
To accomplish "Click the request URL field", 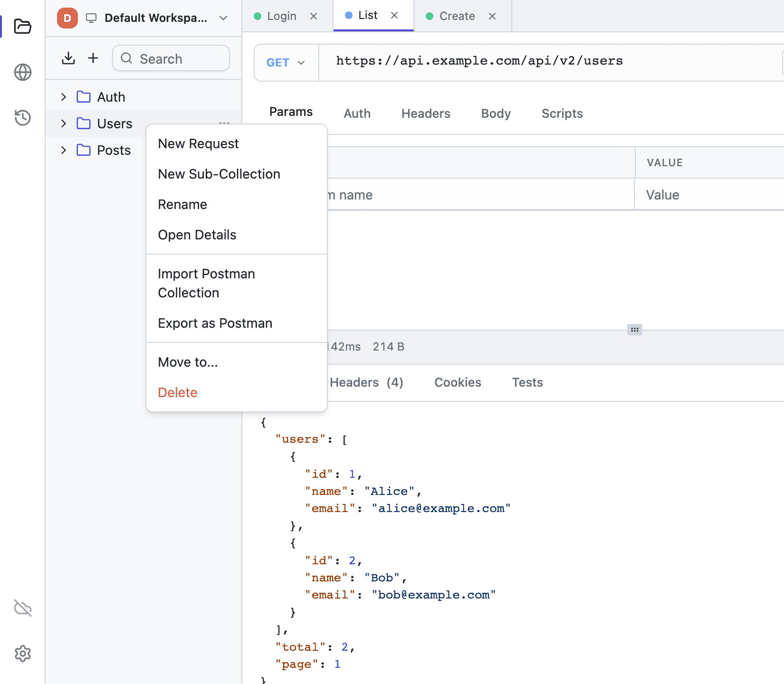I will tap(551, 62).
